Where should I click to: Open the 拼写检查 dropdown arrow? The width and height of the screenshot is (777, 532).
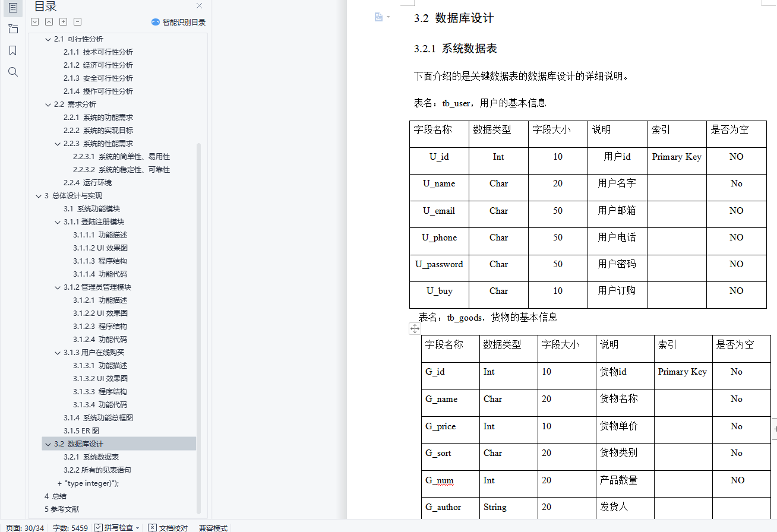138,528
